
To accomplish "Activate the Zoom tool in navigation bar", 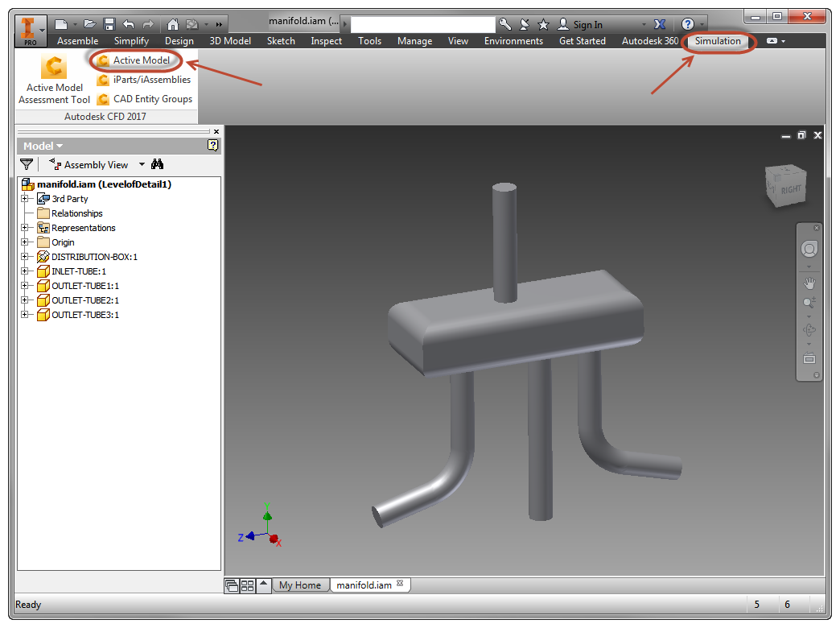I will [809, 303].
